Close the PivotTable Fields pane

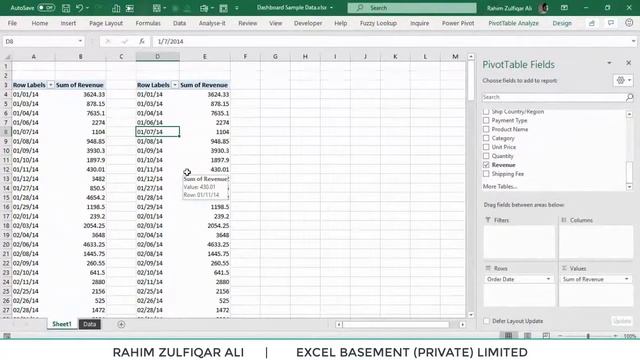[629, 63]
